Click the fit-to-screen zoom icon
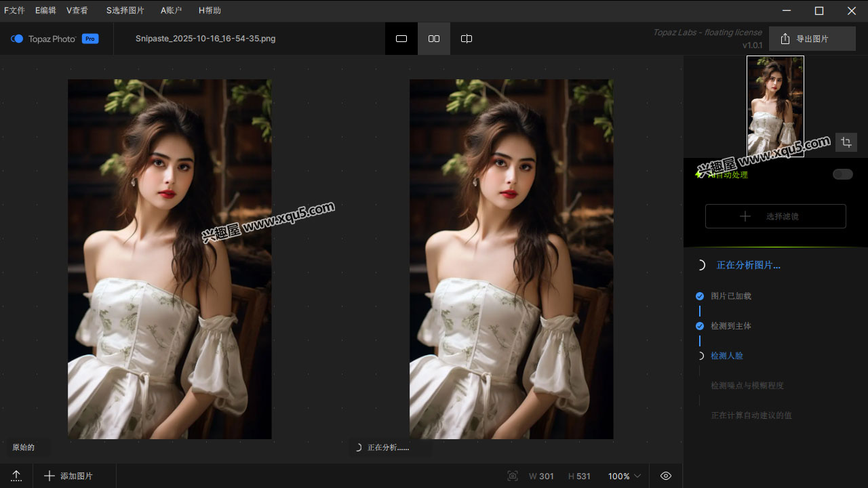The height and width of the screenshot is (488, 868). coord(513,476)
